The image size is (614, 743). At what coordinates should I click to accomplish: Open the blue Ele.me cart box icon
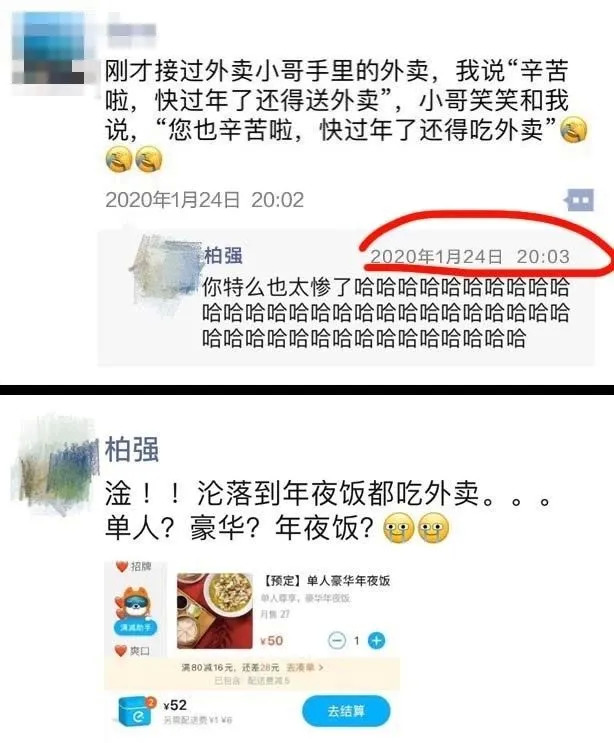tap(137, 711)
